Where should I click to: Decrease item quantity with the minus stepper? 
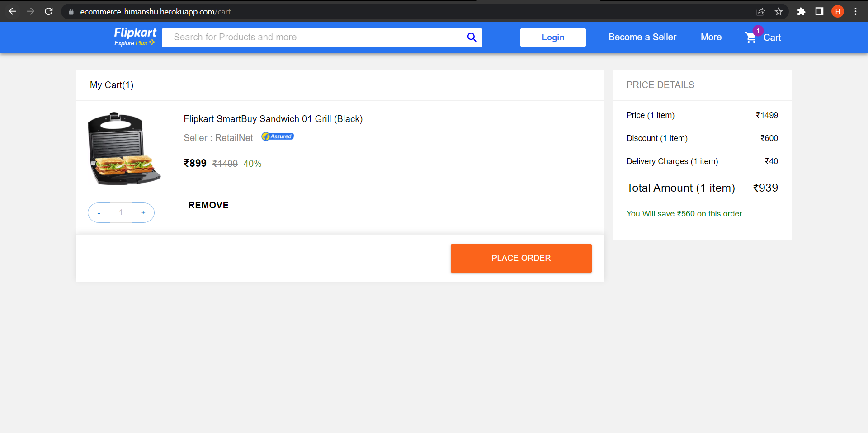tap(99, 212)
